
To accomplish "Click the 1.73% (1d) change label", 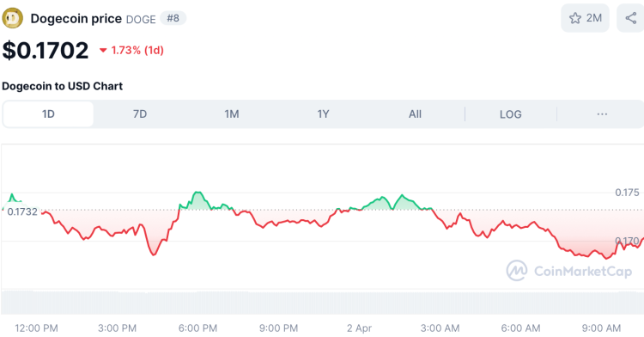I will point(137,50).
